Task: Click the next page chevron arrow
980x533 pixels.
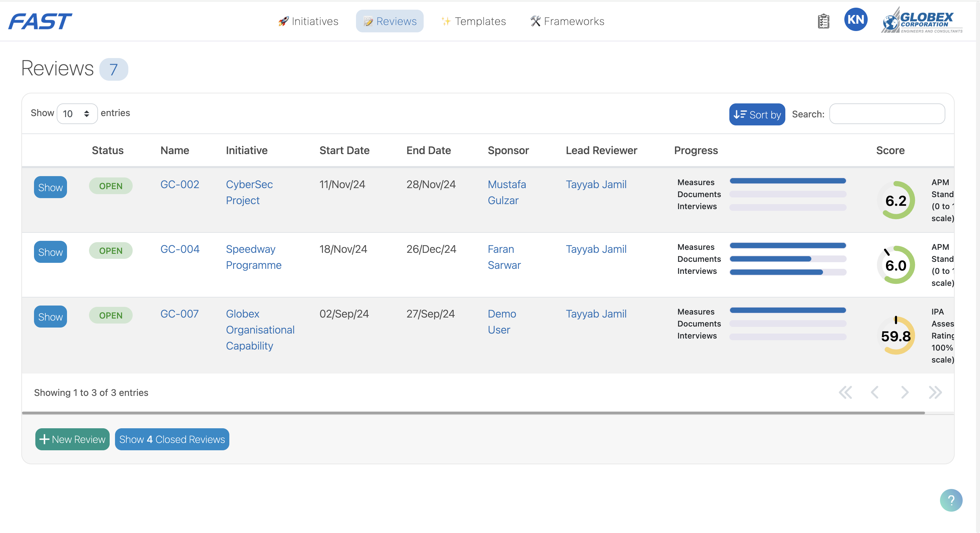Action: pyautogui.click(x=905, y=392)
